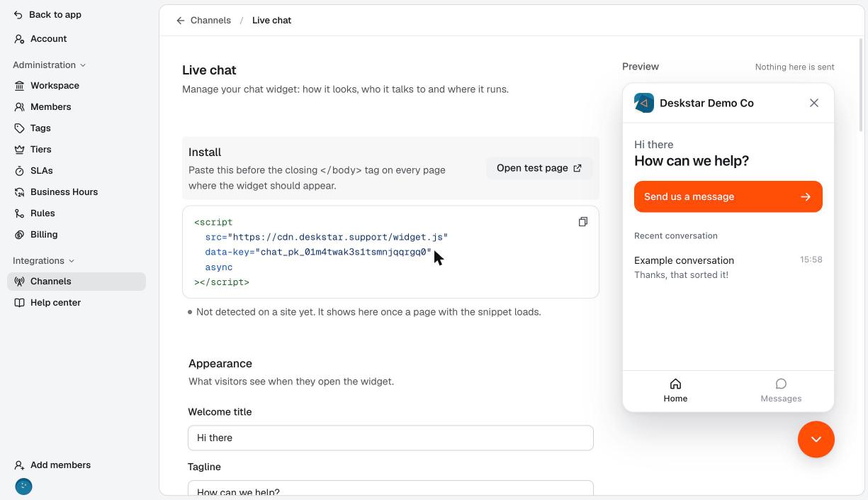Collapse the Administration section
Viewport: 868px width, 500px height.
tap(49, 65)
